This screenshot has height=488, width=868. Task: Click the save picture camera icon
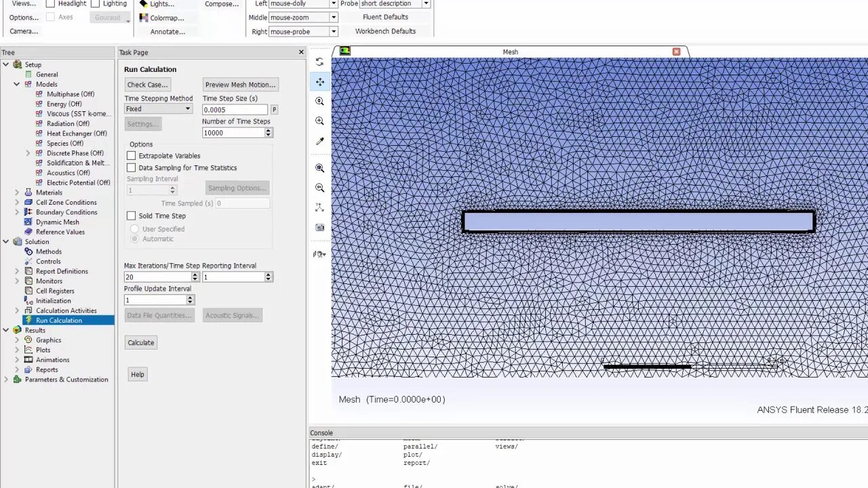tap(319, 227)
